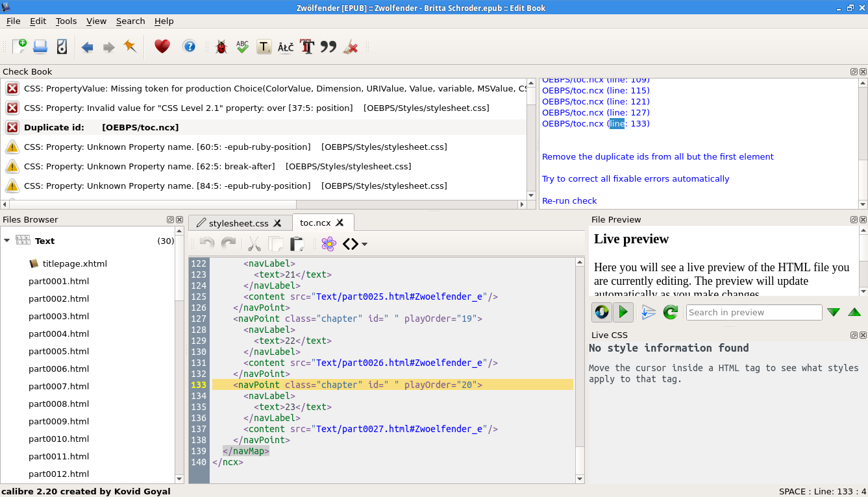The width and height of the screenshot is (868, 497).
Task: Click the smarten punctuation quotes icon
Action: [329, 47]
